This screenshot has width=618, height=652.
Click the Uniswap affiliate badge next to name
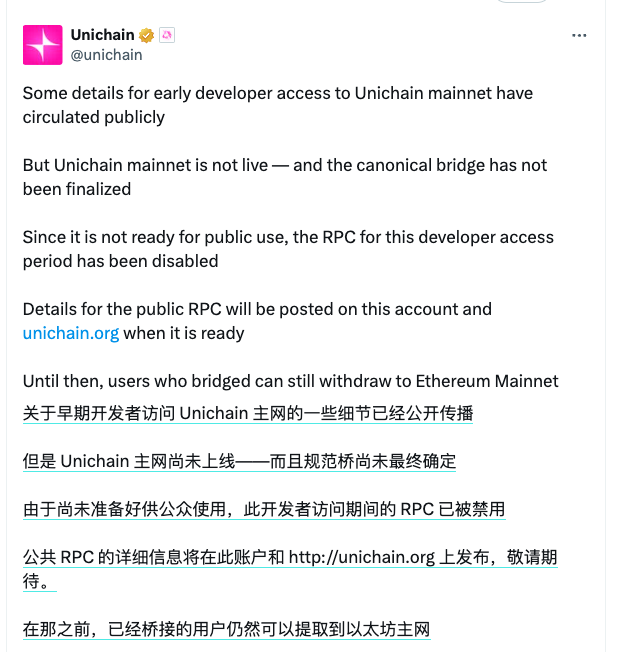pos(167,35)
